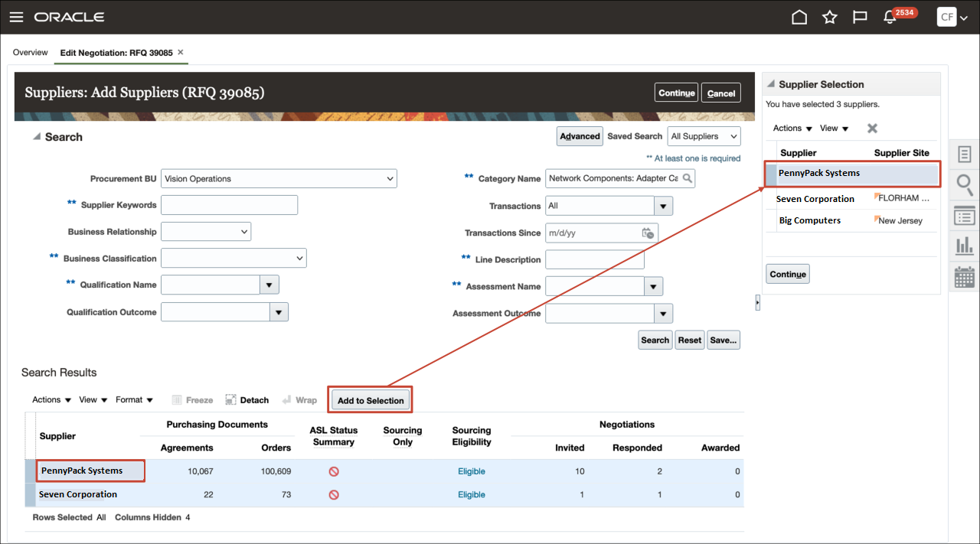
Task: Open Transactions Since calendar picker
Action: (648, 233)
